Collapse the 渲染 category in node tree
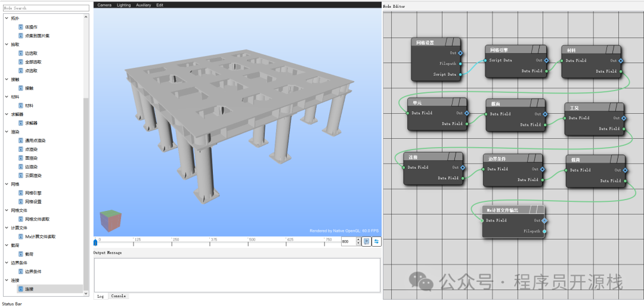The image size is (644, 308). 7,132
